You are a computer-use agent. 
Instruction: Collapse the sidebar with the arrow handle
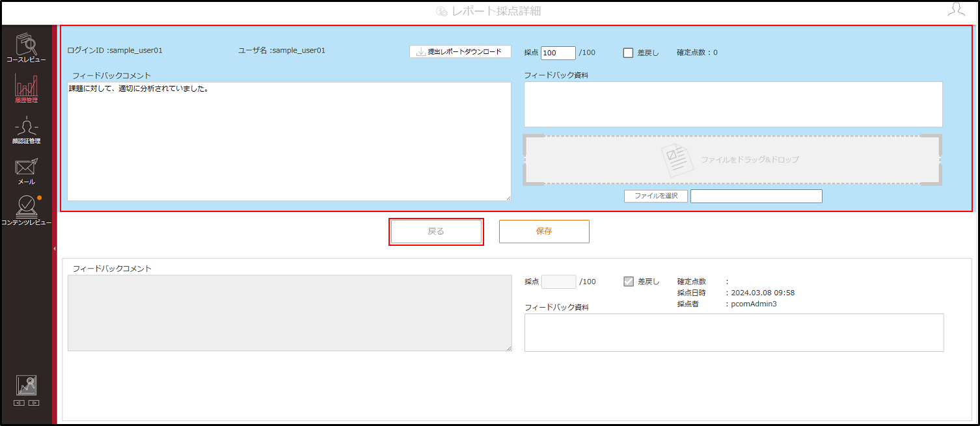click(x=55, y=248)
